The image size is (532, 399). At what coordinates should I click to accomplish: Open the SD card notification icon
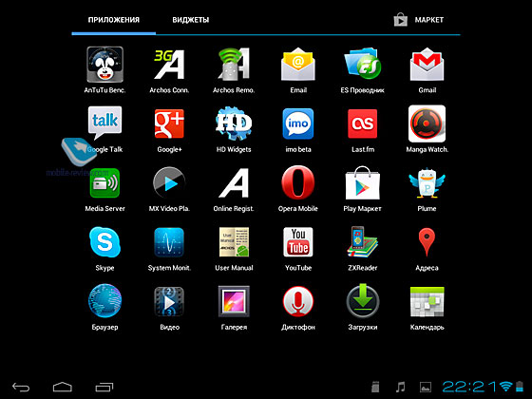pos(375,387)
